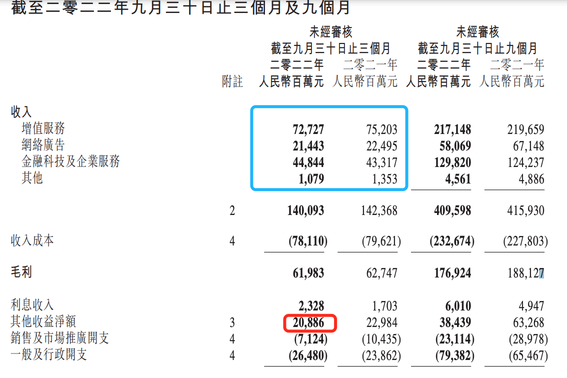Viewport: 567px width, 378px height.
Task: Click the 其他 row label
Action: pyautogui.click(x=32, y=178)
